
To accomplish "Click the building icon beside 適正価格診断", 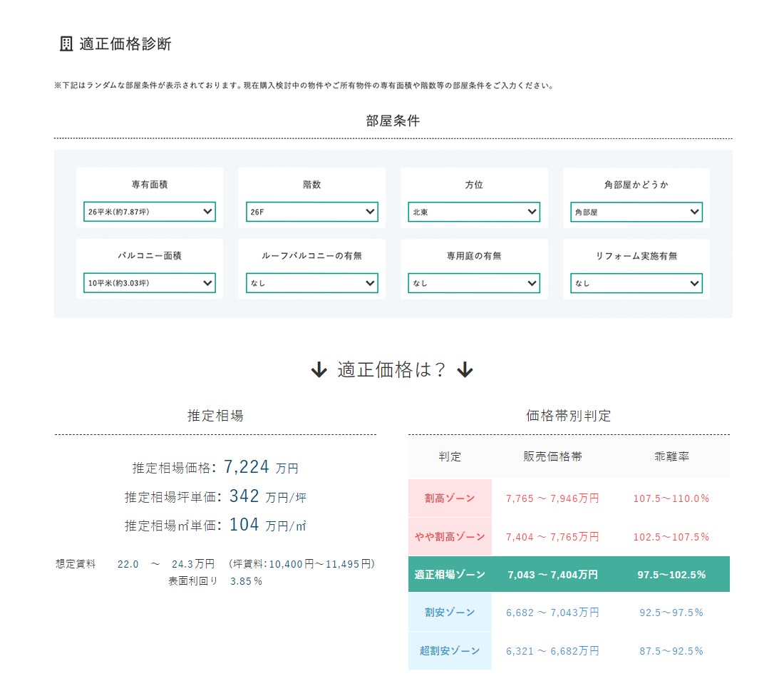I will (x=66, y=44).
